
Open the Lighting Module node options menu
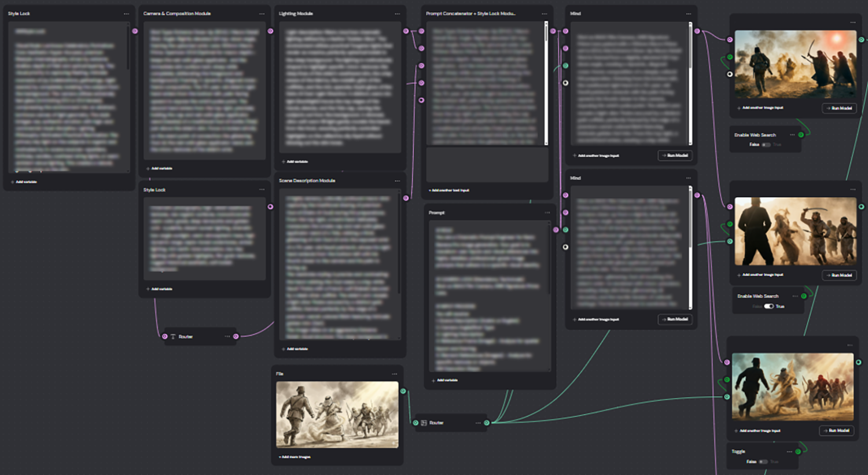point(397,13)
